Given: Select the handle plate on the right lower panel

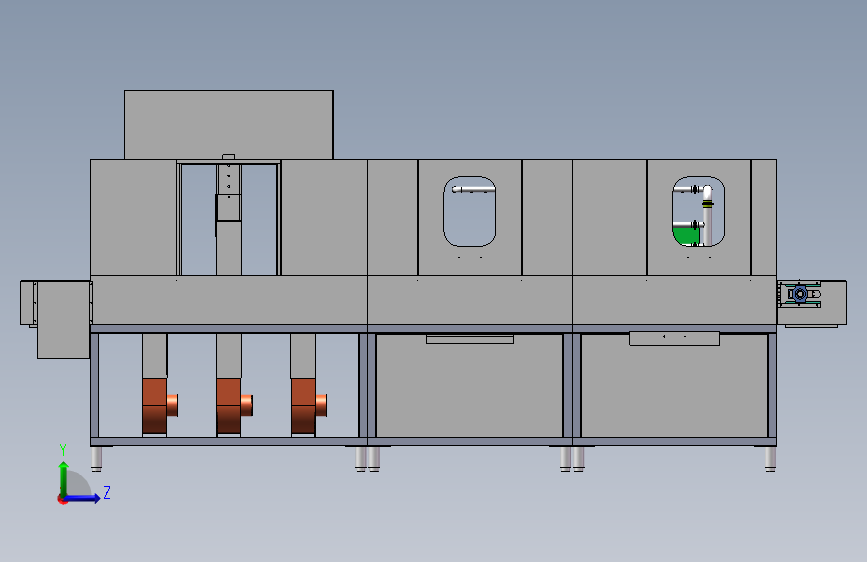Looking at the screenshot, I should tap(674, 339).
